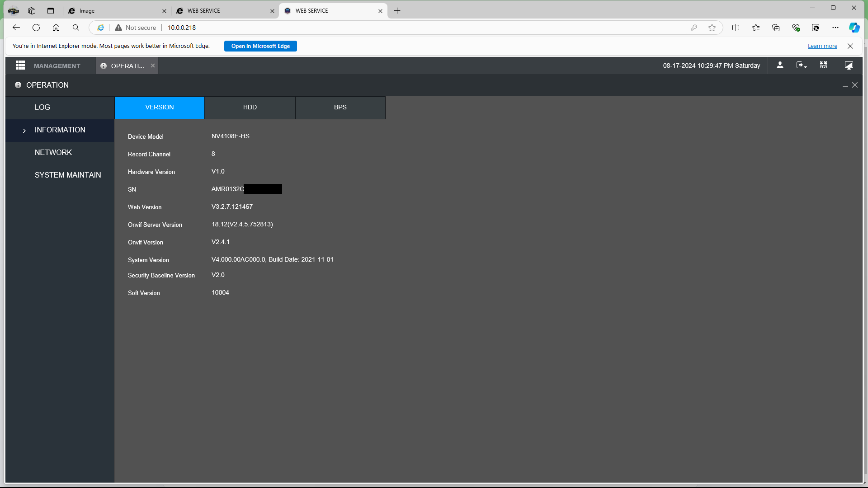This screenshot has width=868, height=488.
Task: Switch to the BPS tab
Action: [x=340, y=108]
